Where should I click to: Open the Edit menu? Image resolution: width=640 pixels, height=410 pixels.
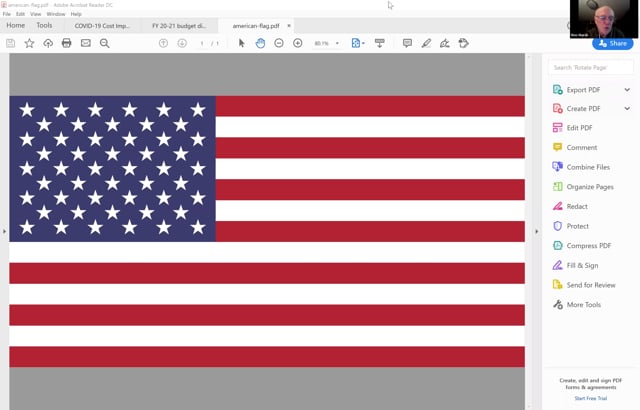(x=20, y=14)
